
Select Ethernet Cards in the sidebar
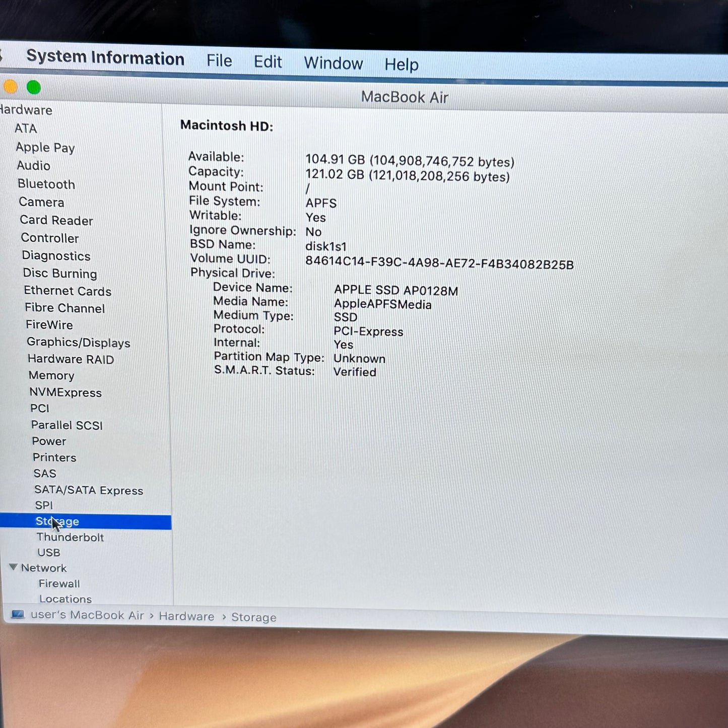pyautogui.click(x=68, y=291)
